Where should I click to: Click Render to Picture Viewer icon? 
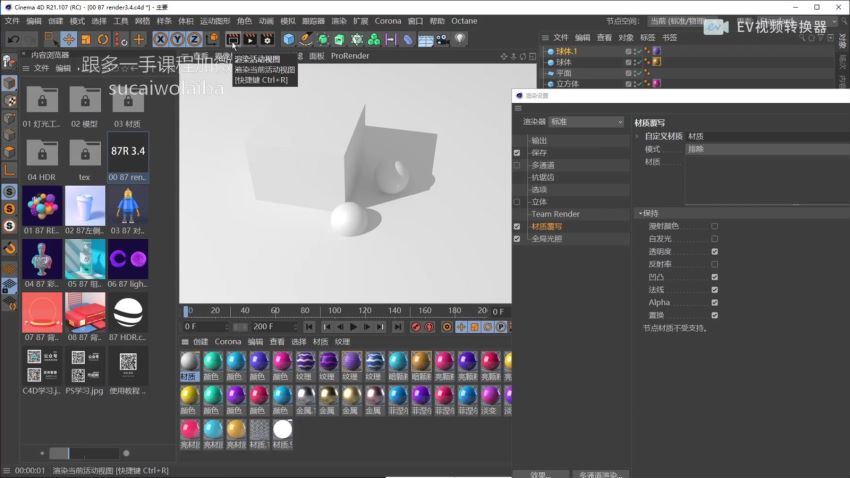click(x=250, y=40)
